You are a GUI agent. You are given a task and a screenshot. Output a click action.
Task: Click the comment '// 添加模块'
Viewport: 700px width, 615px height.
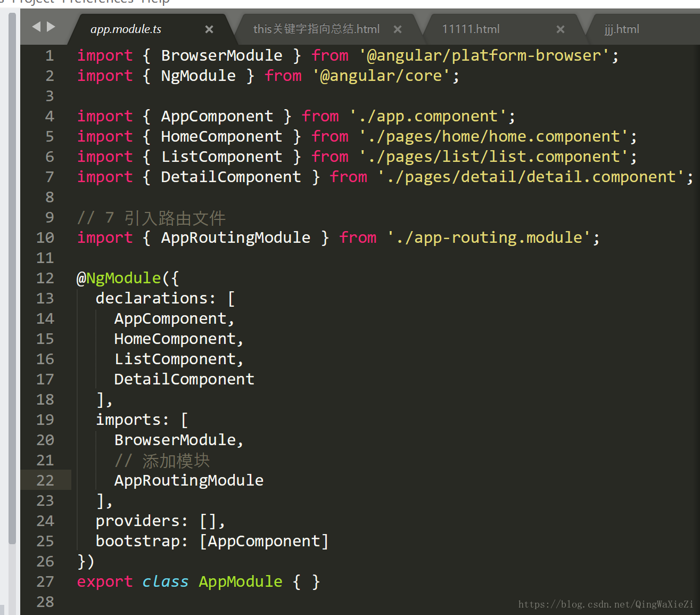[162, 461]
